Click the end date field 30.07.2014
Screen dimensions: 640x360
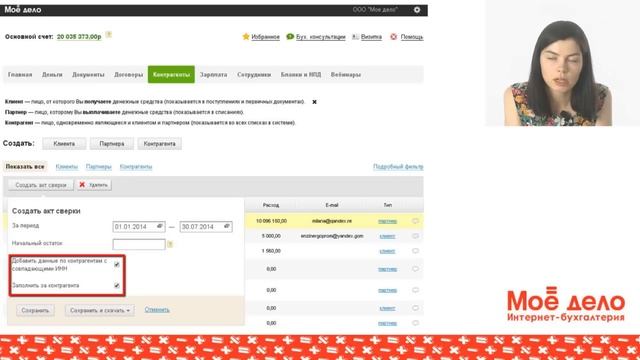(206, 227)
